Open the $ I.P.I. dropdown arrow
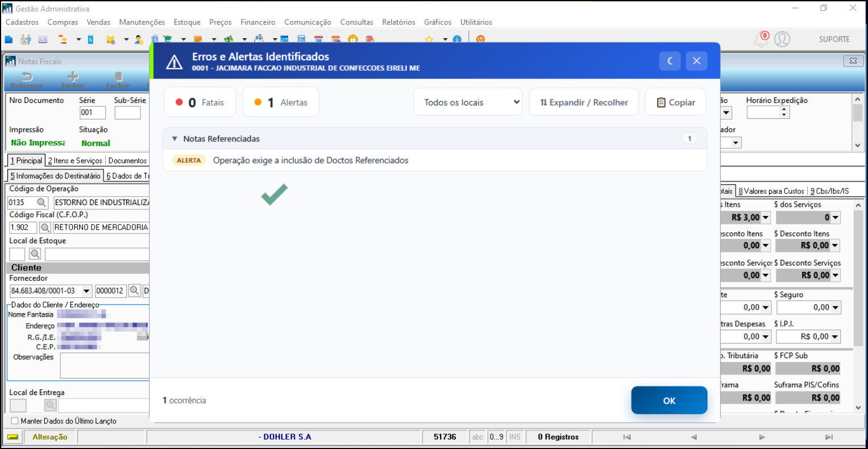The width and height of the screenshot is (868, 449). (835, 336)
